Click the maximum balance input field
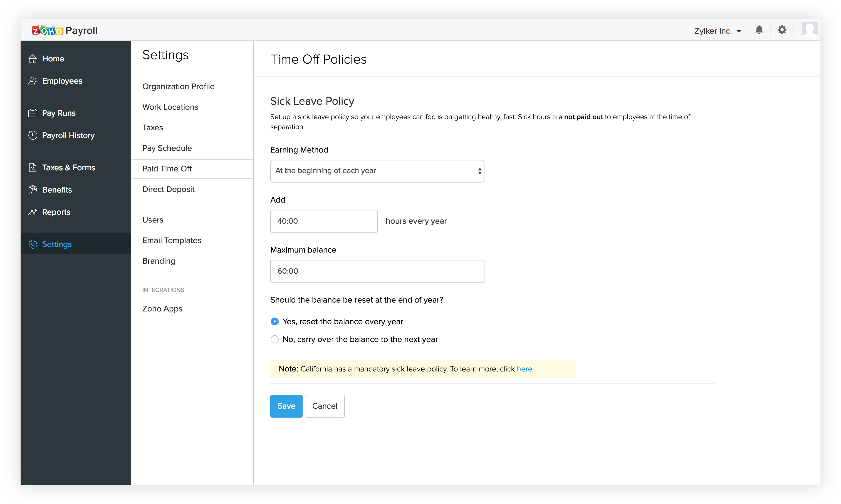Viewport: 841px width, 504px height. click(377, 271)
